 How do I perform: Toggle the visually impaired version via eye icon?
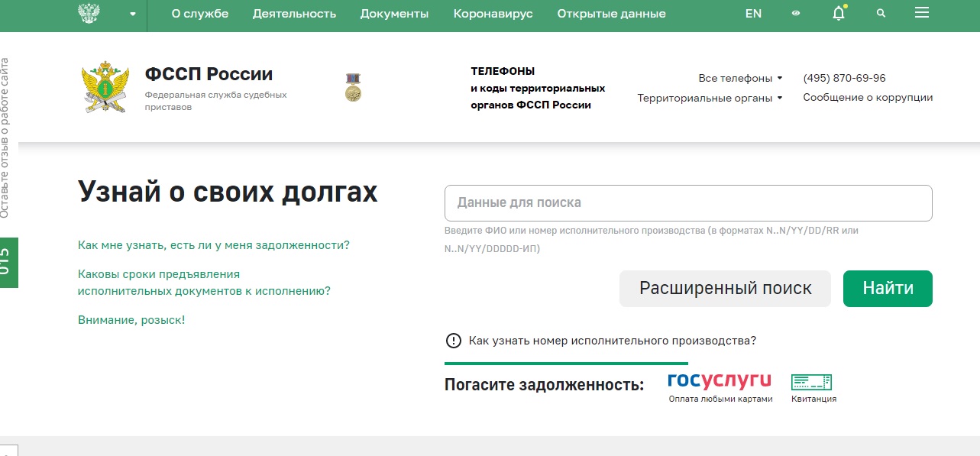(x=796, y=13)
